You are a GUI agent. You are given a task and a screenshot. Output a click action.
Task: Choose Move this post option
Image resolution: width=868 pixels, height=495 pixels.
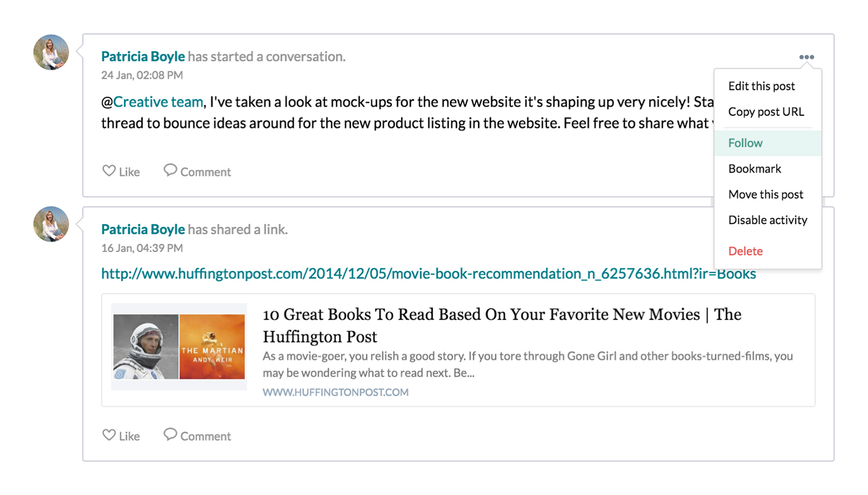pyautogui.click(x=766, y=194)
